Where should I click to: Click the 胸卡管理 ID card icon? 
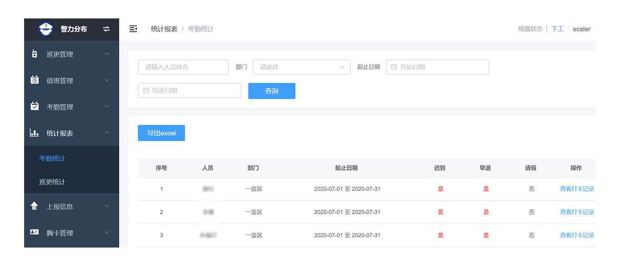(x=34, y=233)
